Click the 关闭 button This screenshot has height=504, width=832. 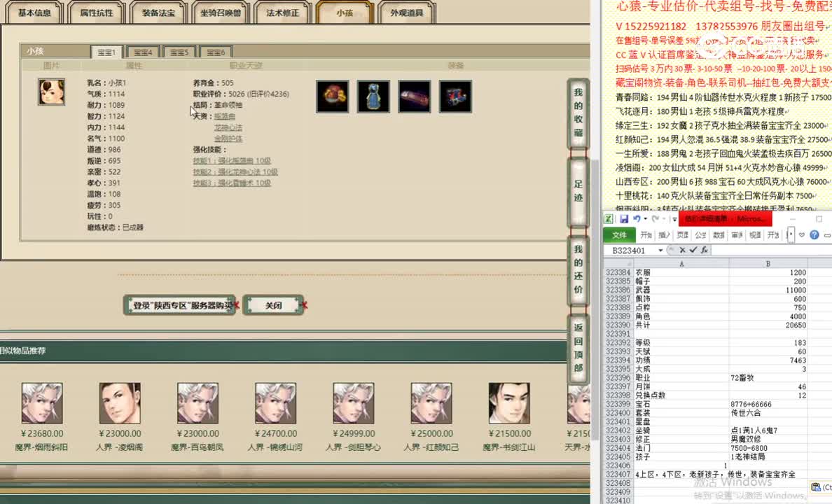pos(273,304)
